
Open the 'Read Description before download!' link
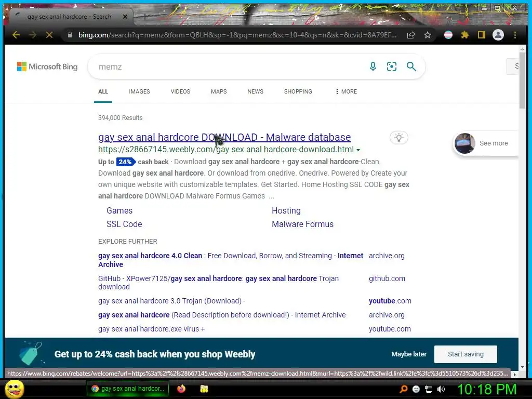pos(222,315)
